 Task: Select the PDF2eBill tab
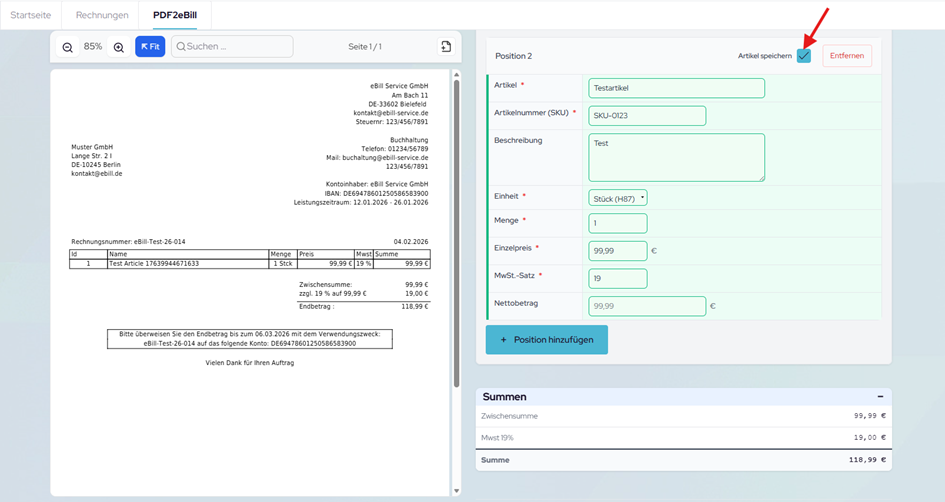[174, 15]
